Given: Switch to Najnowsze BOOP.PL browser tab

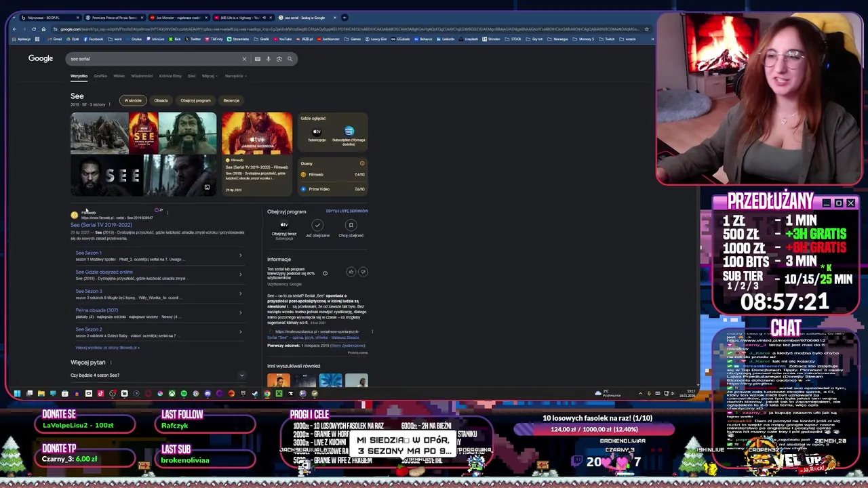Looking at the screenshot, I should click(x=50, y=18).
